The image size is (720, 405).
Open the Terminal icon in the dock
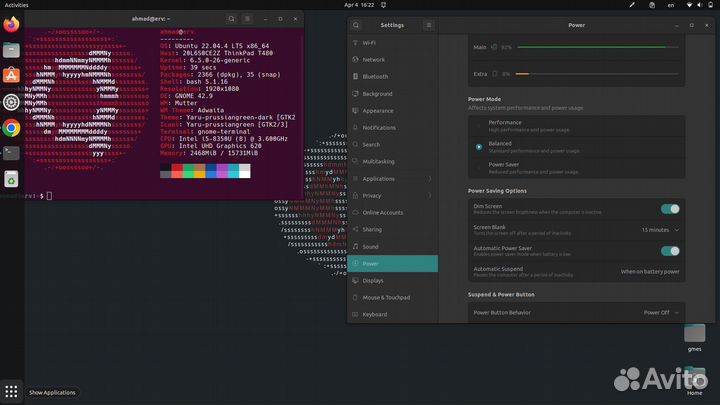pos(11,153)
